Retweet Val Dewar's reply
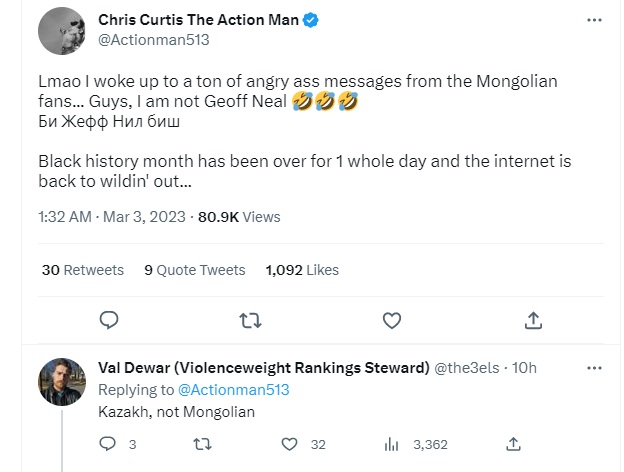 [x=200, y=443]
